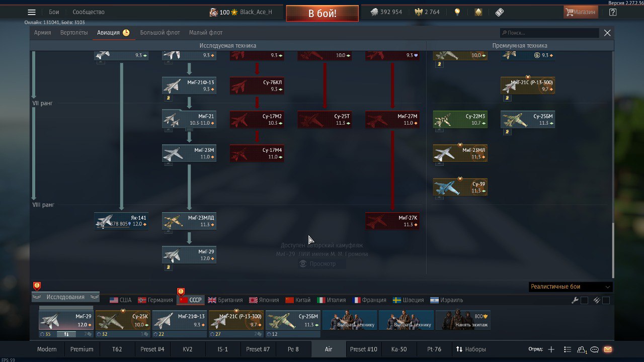Select the Япония nation
This screenshot has height=362, width=644.
click(264, 300)
